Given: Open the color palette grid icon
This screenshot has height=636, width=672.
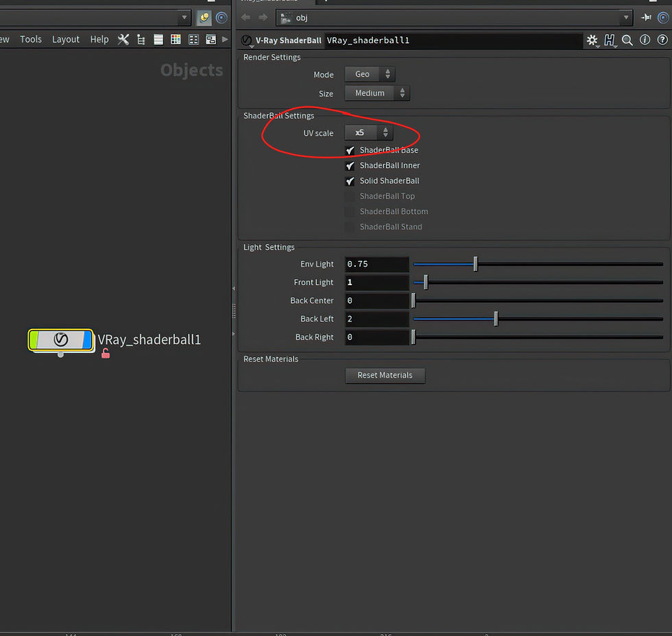Looking at the screenshot, I should (176, 39).
